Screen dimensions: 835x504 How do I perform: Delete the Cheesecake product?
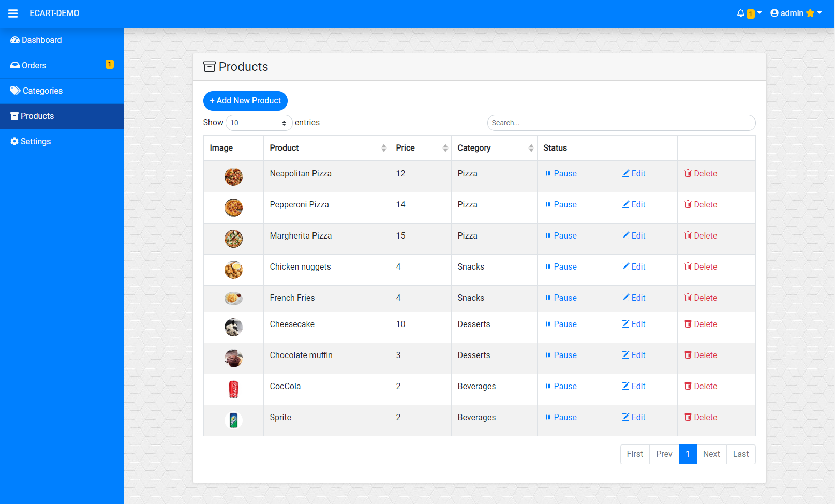(x=700, y=324)
